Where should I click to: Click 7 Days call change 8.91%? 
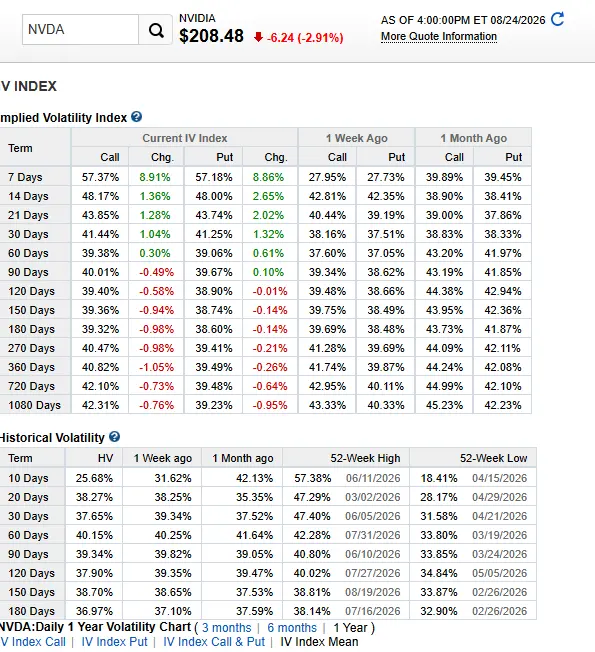click(x=155, y=177)
